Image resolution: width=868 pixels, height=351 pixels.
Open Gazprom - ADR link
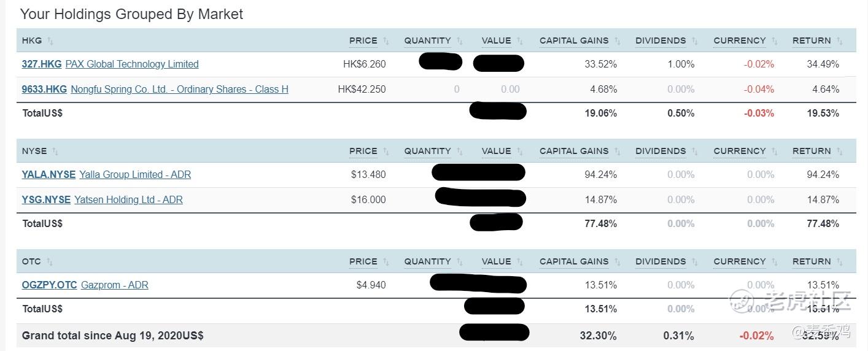(x=115, y=285)
